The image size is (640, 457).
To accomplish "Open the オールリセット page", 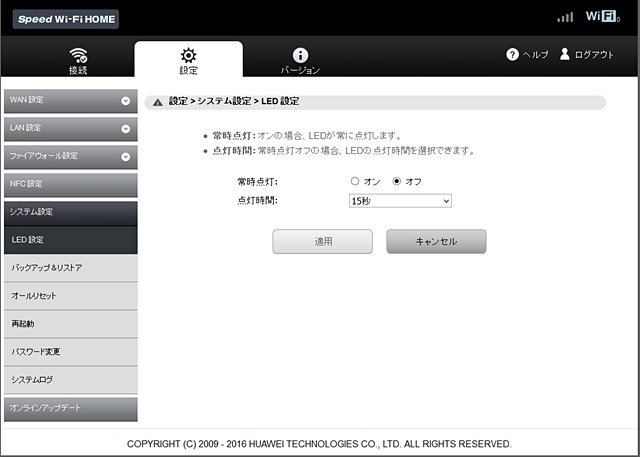I will (71, 296).
